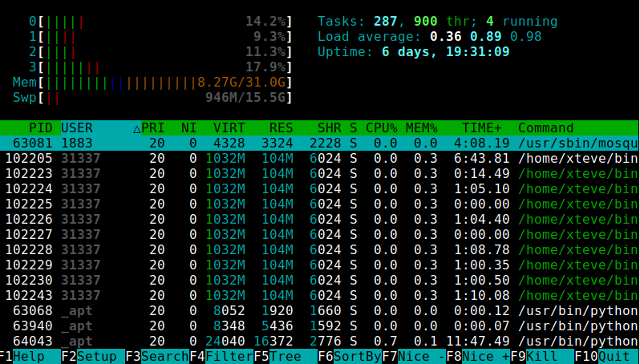Click the VIRT value 24040

(225, 341)
